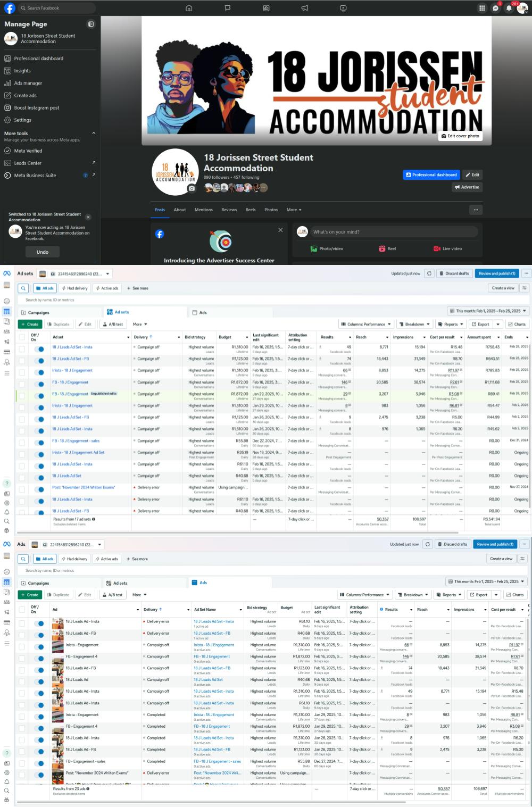Click Undo in the switched profile notice

[43, 252]
